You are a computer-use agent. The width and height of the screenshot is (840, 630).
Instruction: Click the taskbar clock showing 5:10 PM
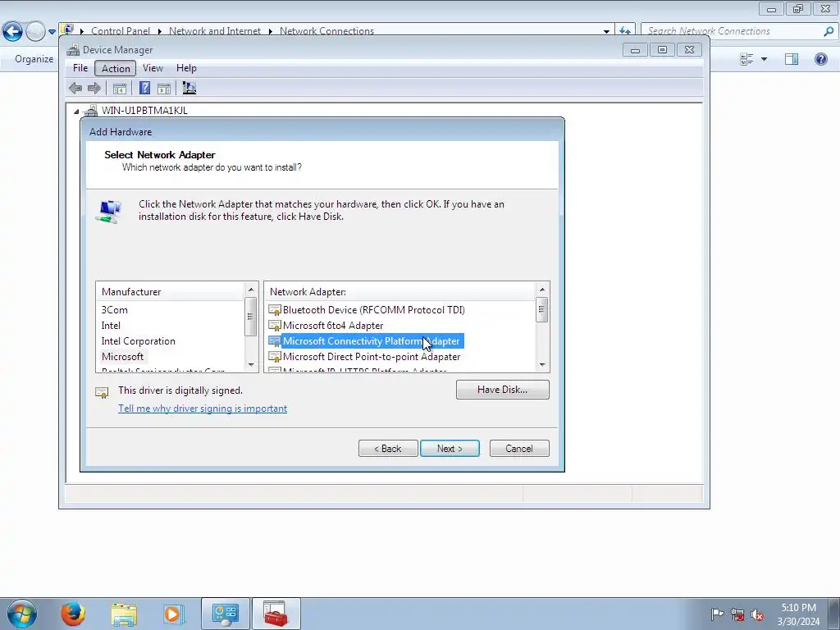click(798, 614)
